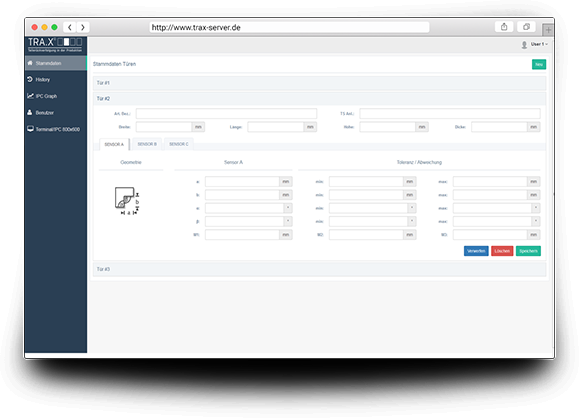Open a new browser tab with plus
The height and width of the screenshot is (418, 579).
click(x=548, y=30)
